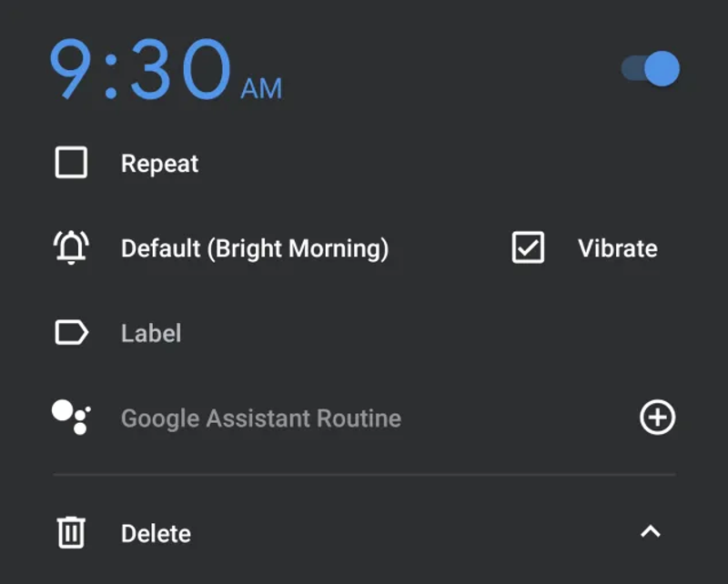
Task: Check the Repeat checkbox
Action: point(71,164)
